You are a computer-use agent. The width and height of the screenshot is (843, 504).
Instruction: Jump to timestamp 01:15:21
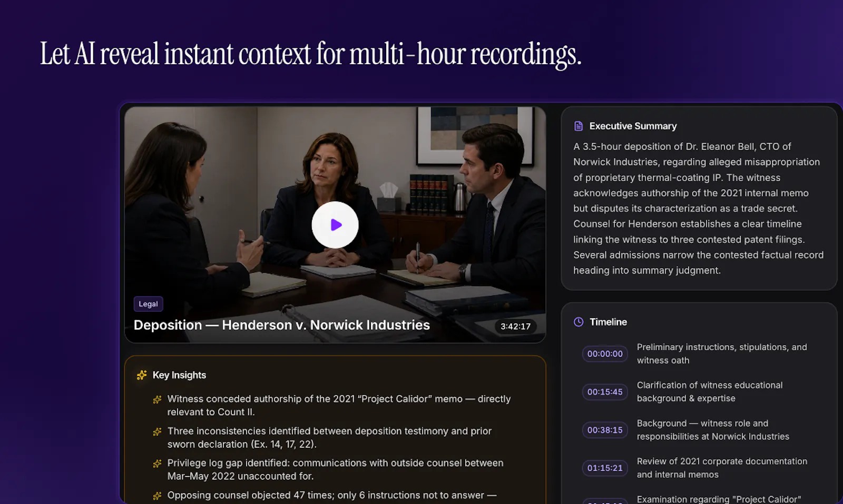point(605,468)
